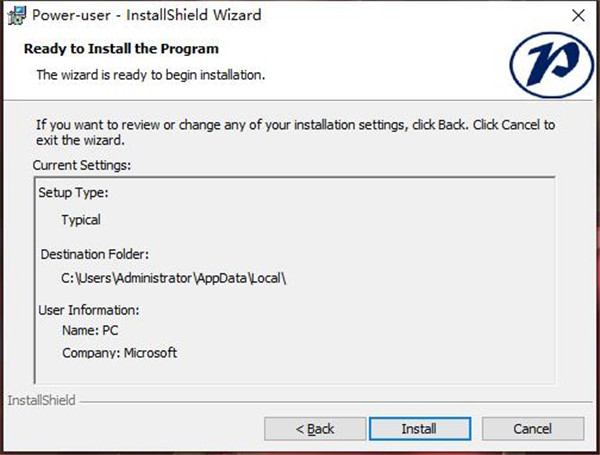This screenshot has height=455, width=600.
Task: Select the 'User Information:' line
Action: pos(89,310)
